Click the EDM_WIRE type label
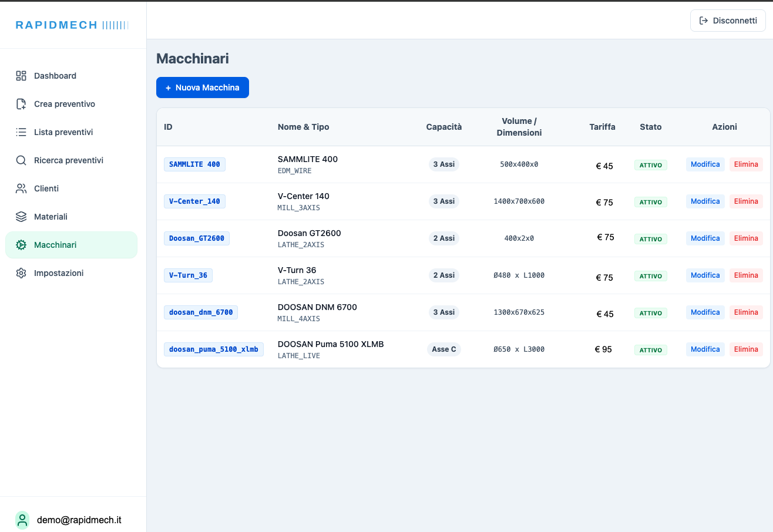 (x=295, y=171)
